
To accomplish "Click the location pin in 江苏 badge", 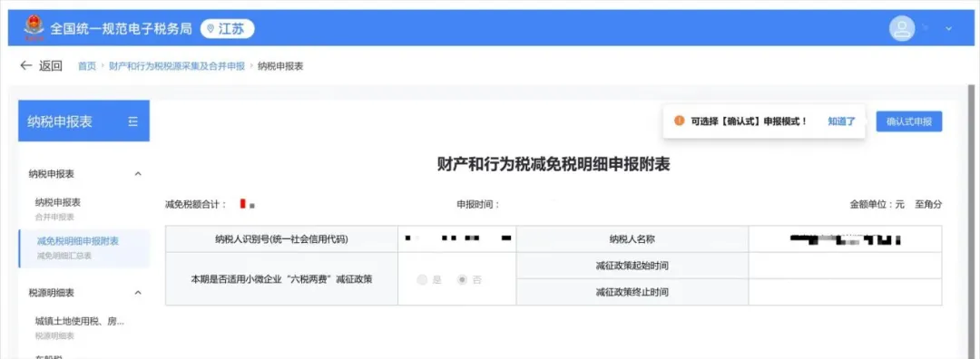I will click(x=211, y=29).
